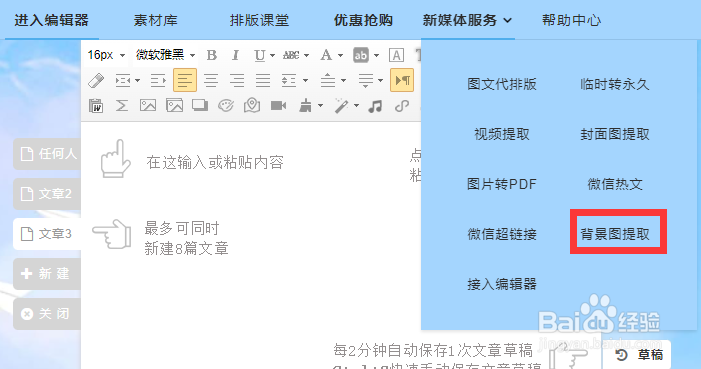701x369 pixels.
Task: Collapse the 新媒体服务 dropdown menu
Action: pos(467,20)
